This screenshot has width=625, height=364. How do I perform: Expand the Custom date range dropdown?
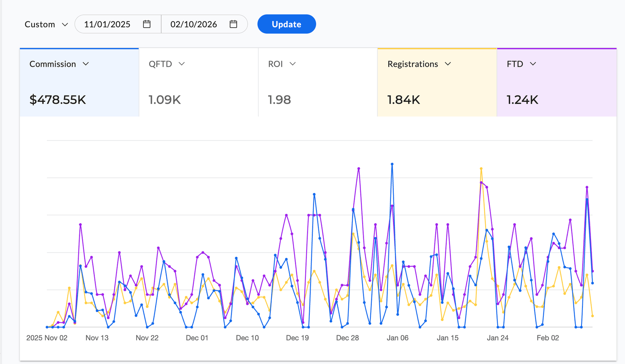[x=46, y=24]
